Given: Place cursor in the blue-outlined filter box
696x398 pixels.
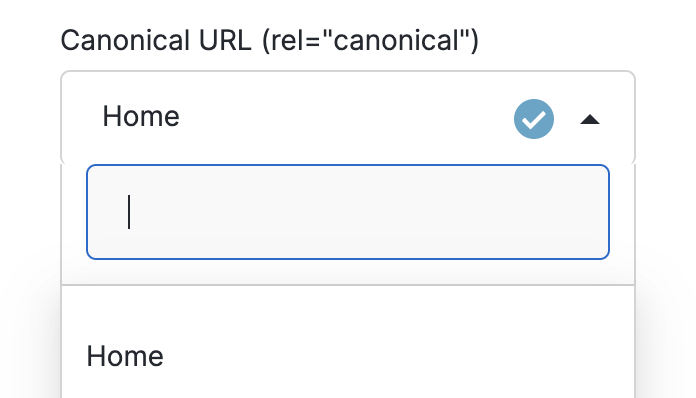Looking at the screenshot, I should (x=348, y=212).
